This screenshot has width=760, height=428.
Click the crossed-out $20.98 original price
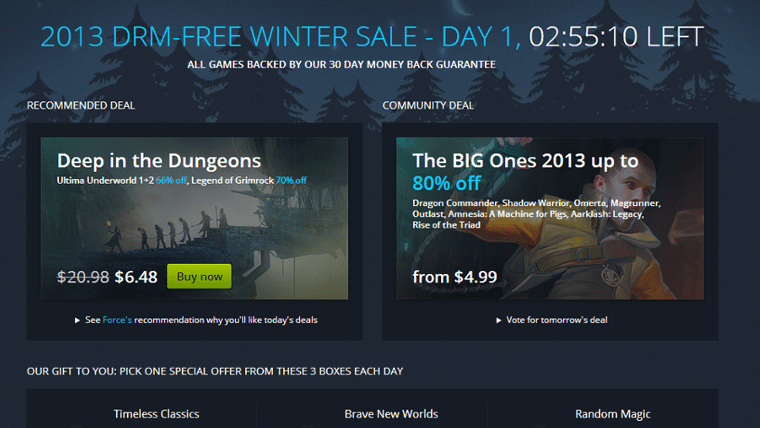coord(83,277)
